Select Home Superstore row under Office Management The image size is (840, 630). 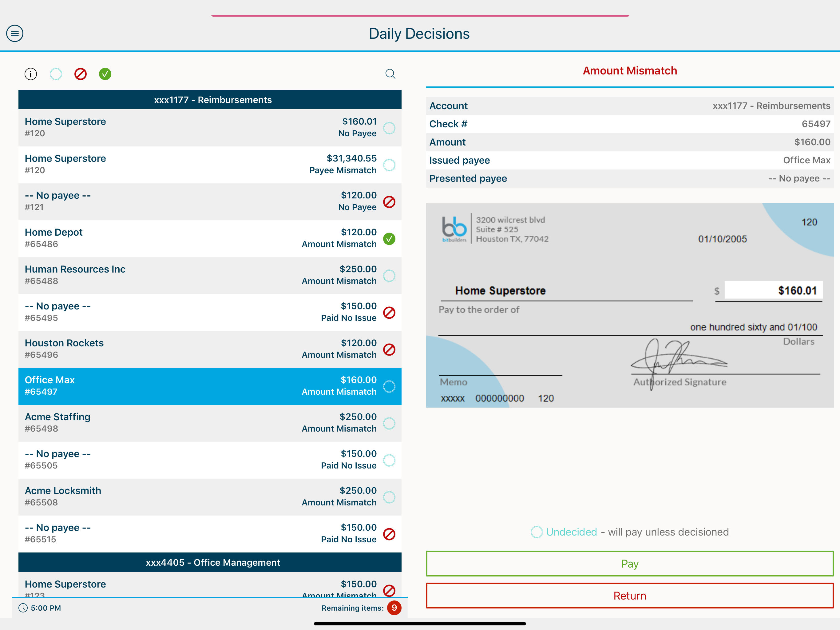tap(210, 584)
